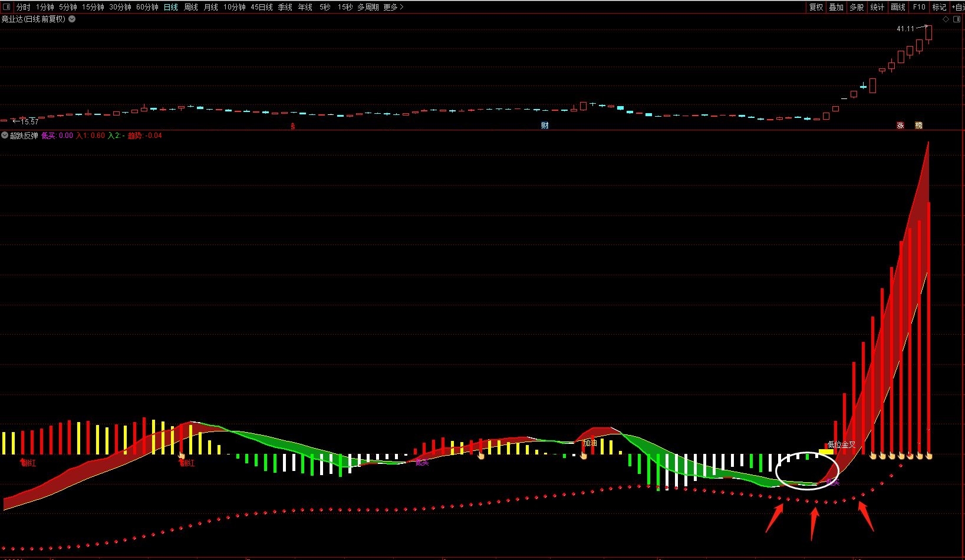Toggle the left sidebar panel icon
This screenshot has height=560, width=965.
point(6,7)
